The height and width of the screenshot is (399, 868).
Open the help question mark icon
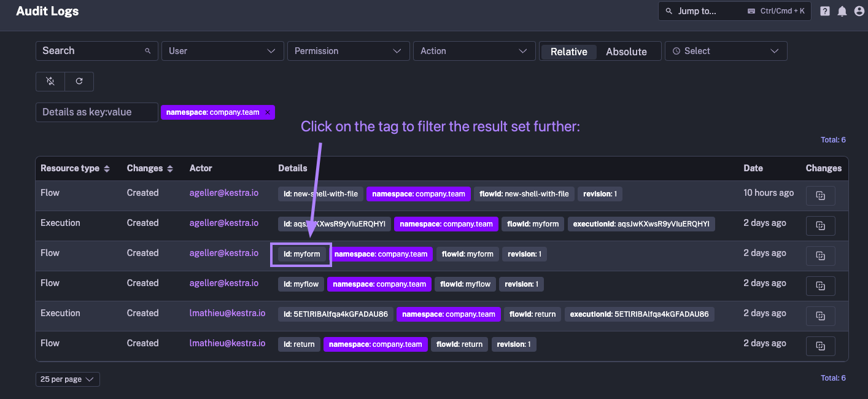824,11
